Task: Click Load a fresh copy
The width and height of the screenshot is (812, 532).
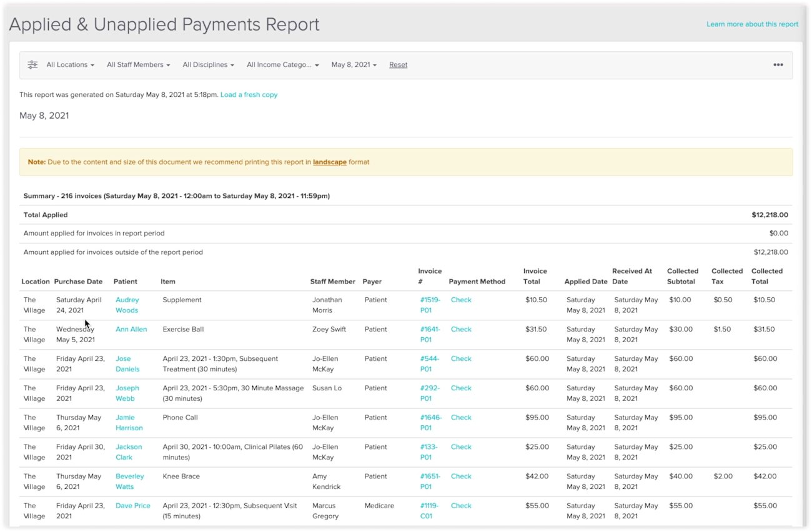Action: point(249,95)
